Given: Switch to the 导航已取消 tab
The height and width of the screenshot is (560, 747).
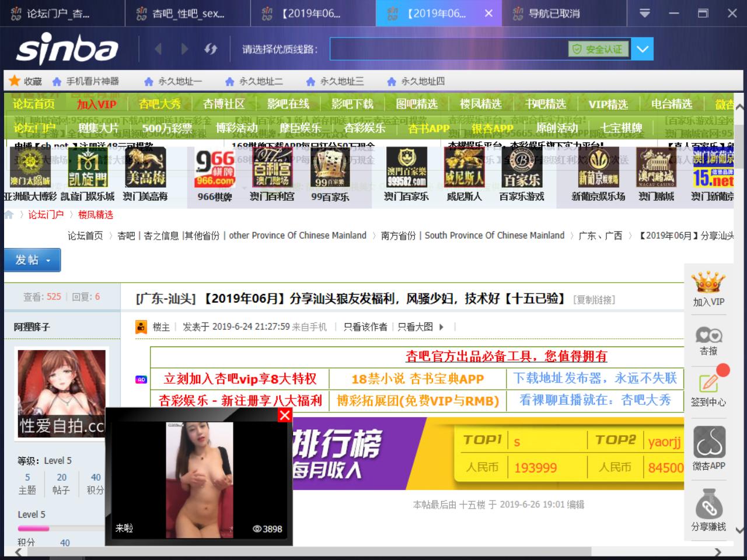Looking at the screenshot, I should pos(564,13).
